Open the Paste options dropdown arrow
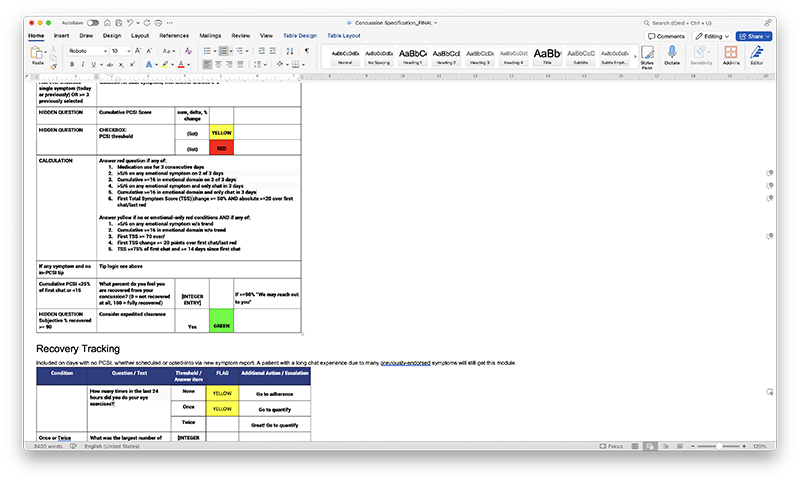This screenshot has width=800, height=482. click(x=45, y=52)
